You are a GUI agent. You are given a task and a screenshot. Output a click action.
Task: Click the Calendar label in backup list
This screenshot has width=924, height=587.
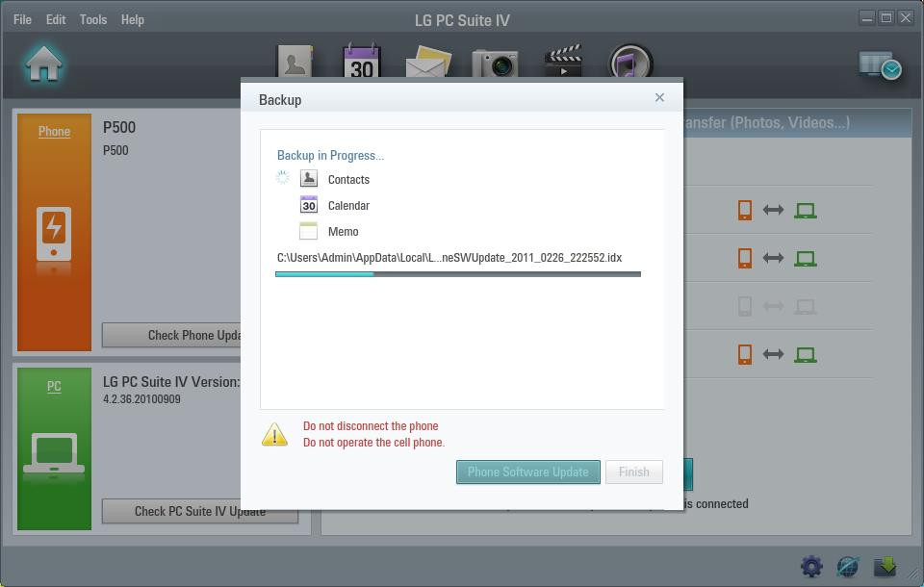[x=348, y=205]
